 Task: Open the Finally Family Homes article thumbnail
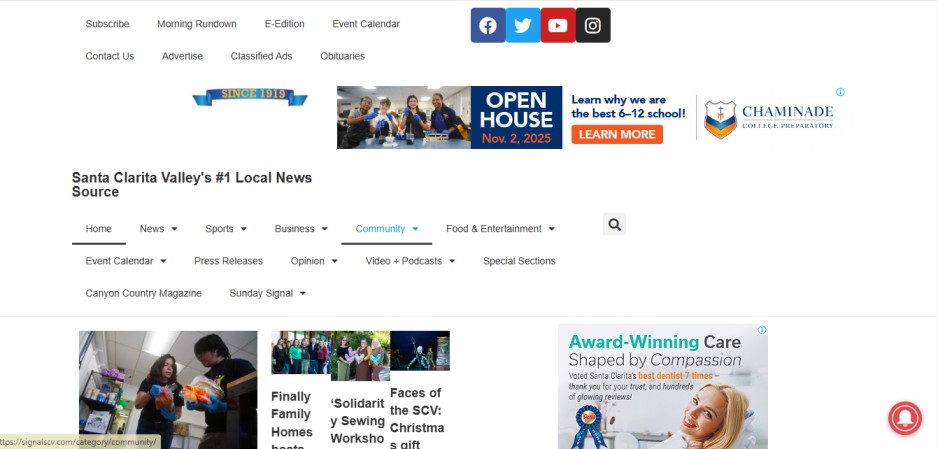pyautogui.click(x=300, y=352)
